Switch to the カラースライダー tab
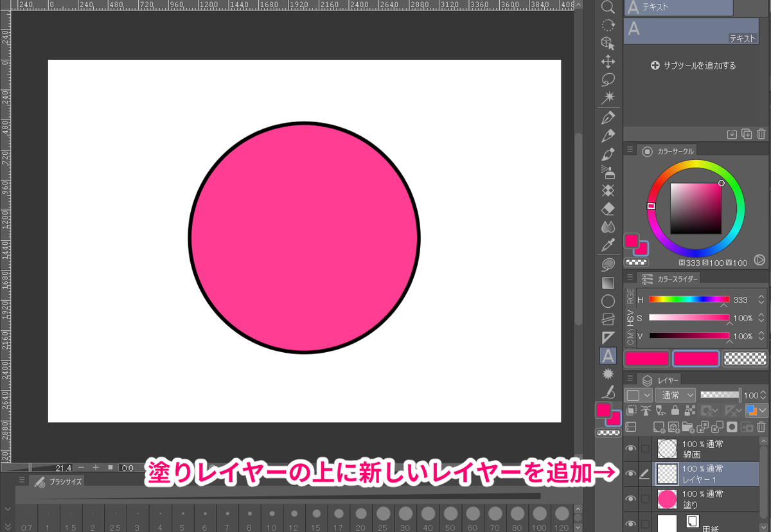 (x=671, y=278)
